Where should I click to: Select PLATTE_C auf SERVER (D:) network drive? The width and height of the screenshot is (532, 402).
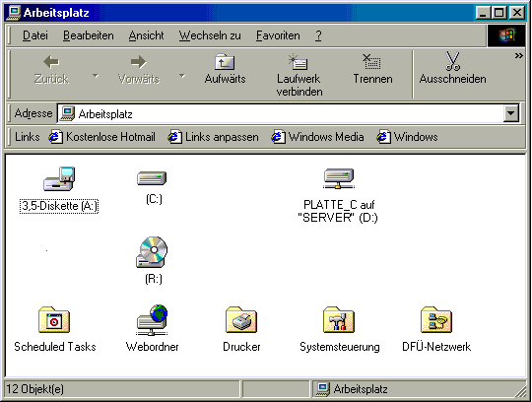coord(339,178)
